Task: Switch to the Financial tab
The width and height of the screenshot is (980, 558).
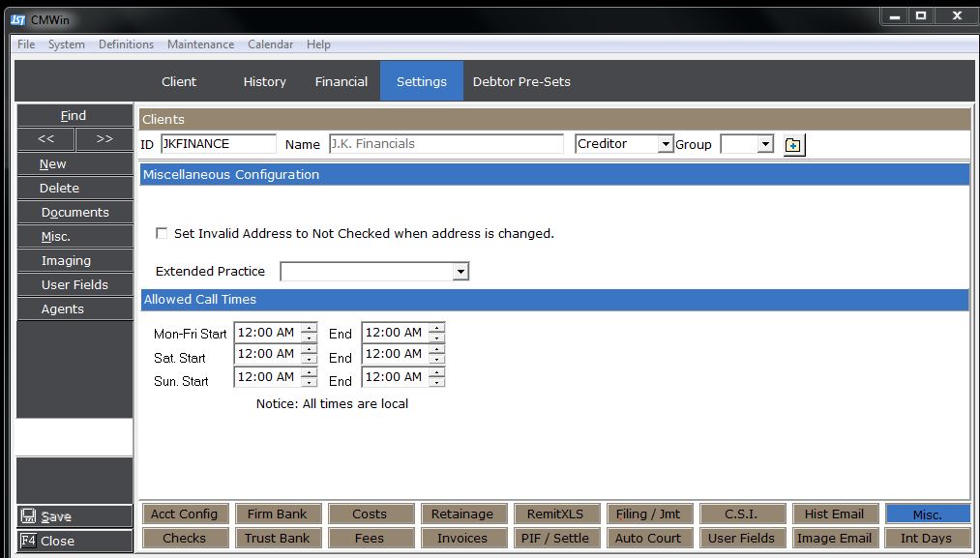Action: coord(341,82)
